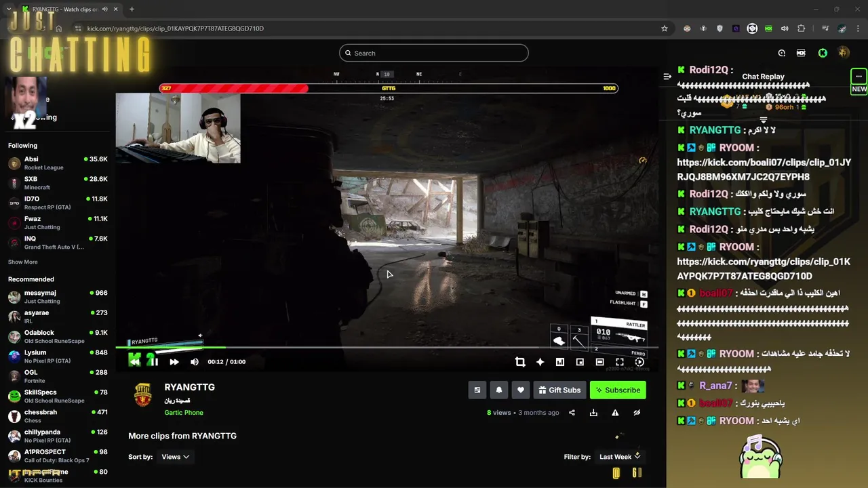Open recommended channel Odablock
This screenshot has height=488, width=868.
[x=58, y=337]
